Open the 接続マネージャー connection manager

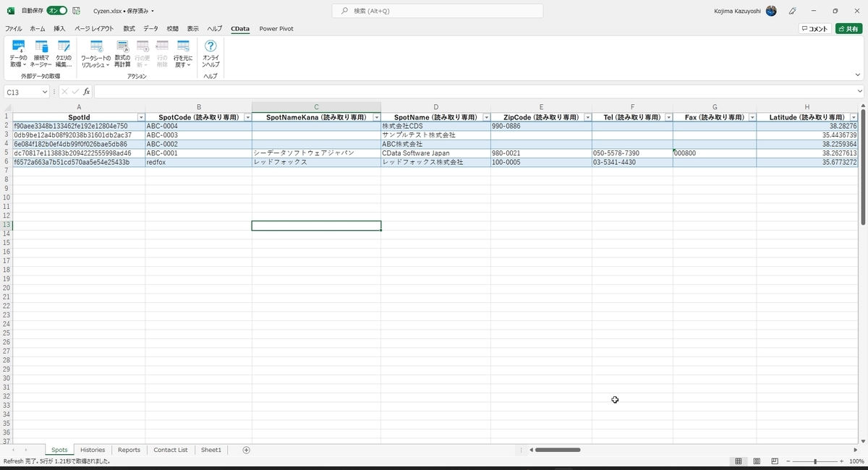[x=41, y=54]
